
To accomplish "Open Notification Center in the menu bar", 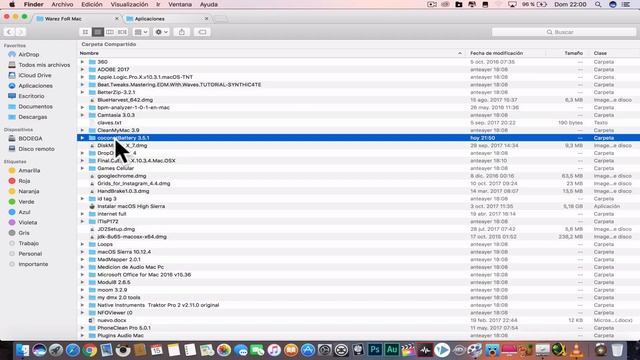I will [x=626, y=4].
